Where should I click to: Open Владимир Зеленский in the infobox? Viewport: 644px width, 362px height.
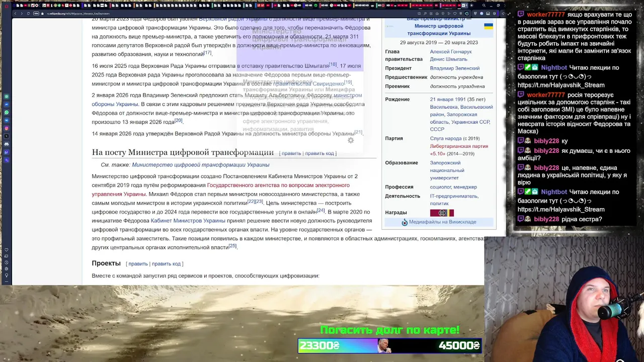click(x=455, y=68)
